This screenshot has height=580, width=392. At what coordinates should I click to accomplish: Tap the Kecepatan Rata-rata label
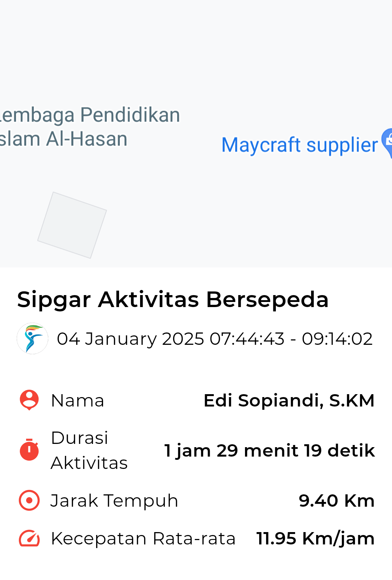coord(143,538)
